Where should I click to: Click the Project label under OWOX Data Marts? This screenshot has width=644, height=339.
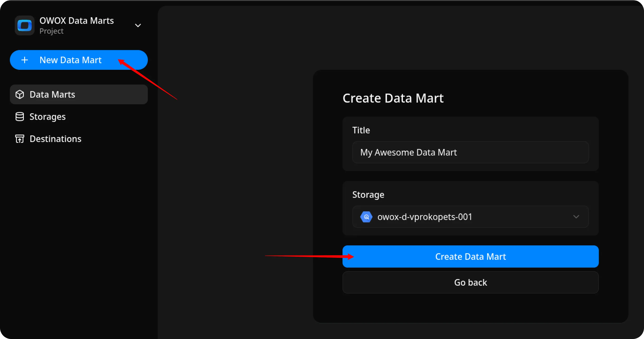(x=51, y=31)
